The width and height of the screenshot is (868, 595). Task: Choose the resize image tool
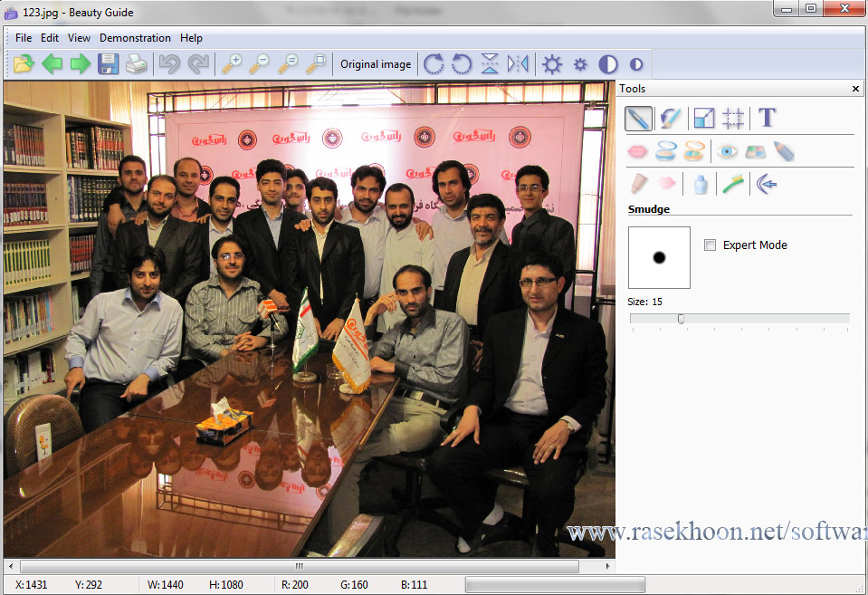tap(704, 118)
